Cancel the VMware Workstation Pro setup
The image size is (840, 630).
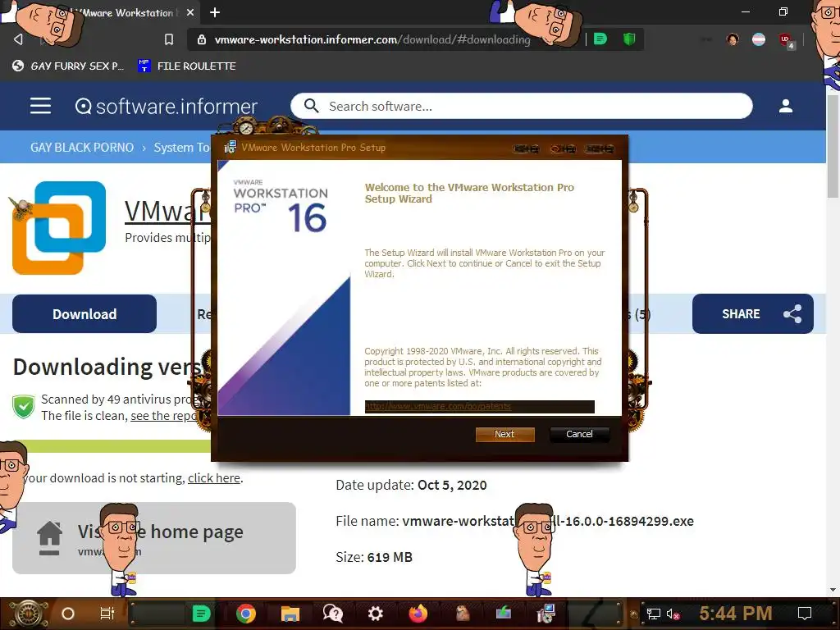[579, 434]
